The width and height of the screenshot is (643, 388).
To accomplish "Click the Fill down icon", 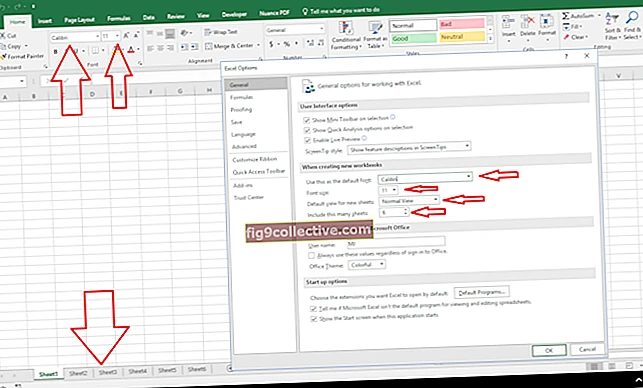I will [566, 26].
